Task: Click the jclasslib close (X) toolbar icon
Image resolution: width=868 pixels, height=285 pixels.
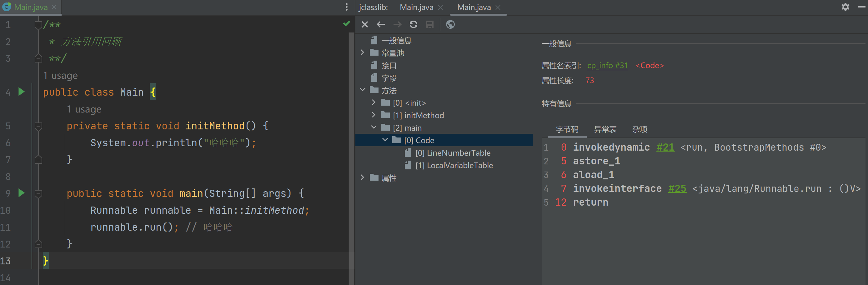Action: pyautogui.click(x=364, y=25)
